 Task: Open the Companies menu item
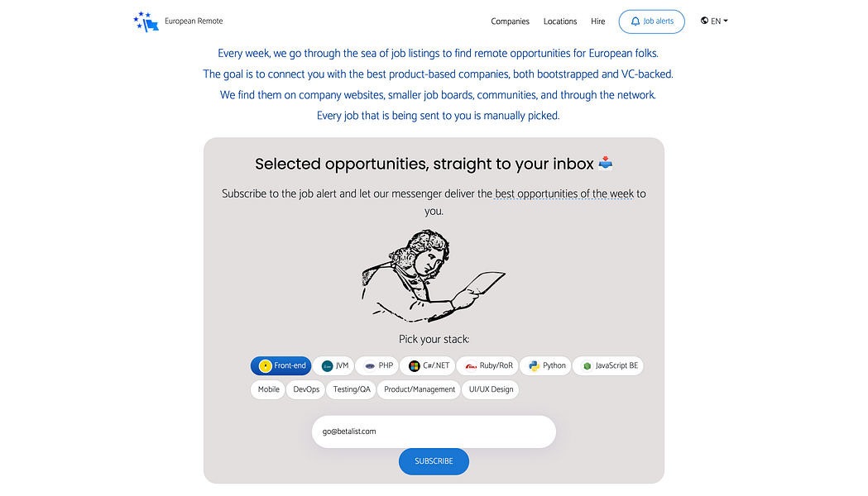click(x=510, y=21)
